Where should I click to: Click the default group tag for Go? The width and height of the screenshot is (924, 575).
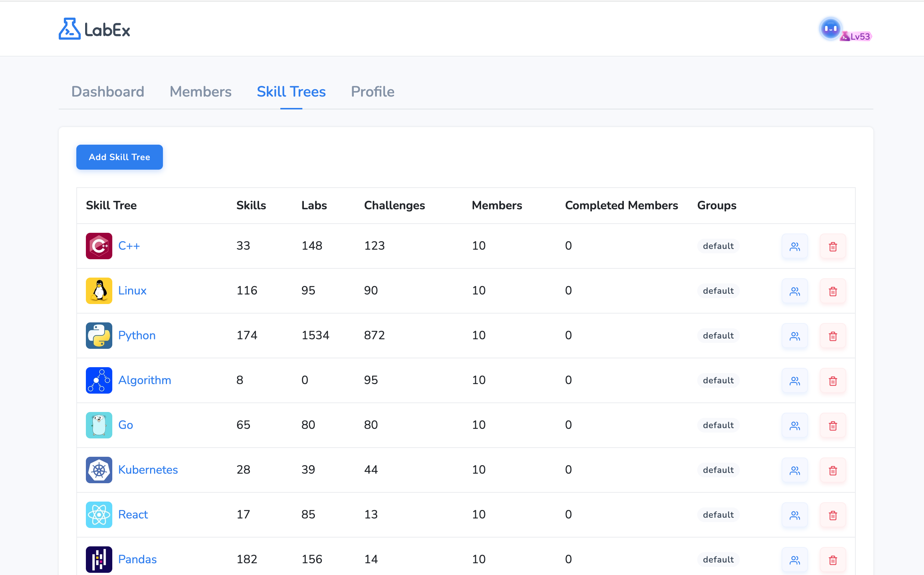tap(718, 425)
